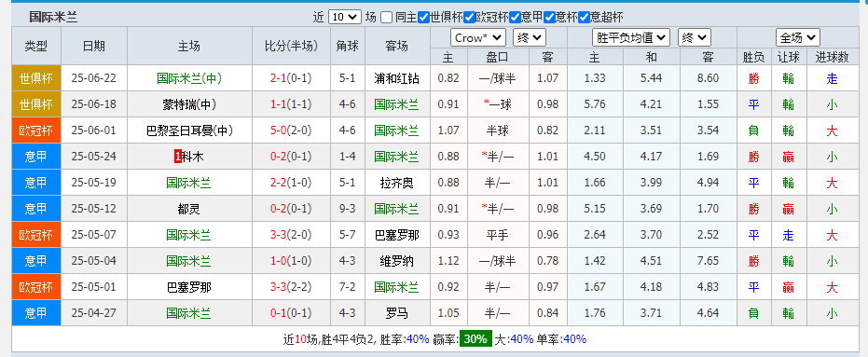Click the 世俱杯 tag on the 25-06-22 row

(36, 78)
